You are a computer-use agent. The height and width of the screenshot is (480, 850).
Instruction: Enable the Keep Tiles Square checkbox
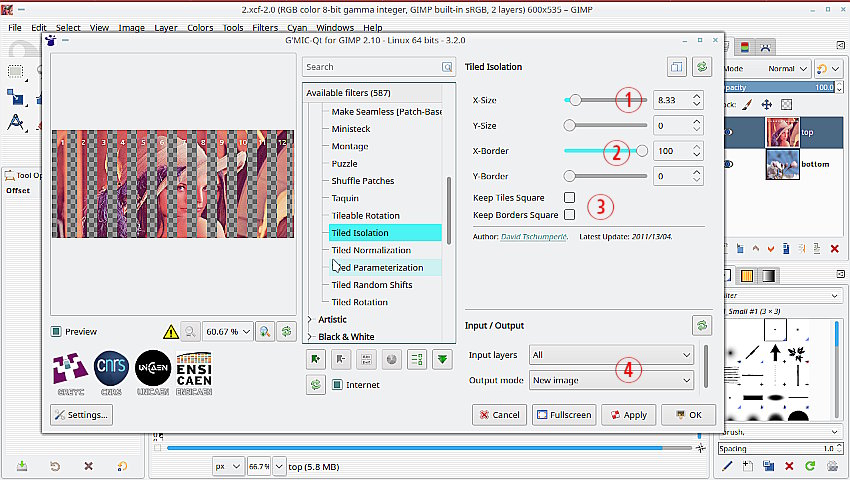pos(570,198)
